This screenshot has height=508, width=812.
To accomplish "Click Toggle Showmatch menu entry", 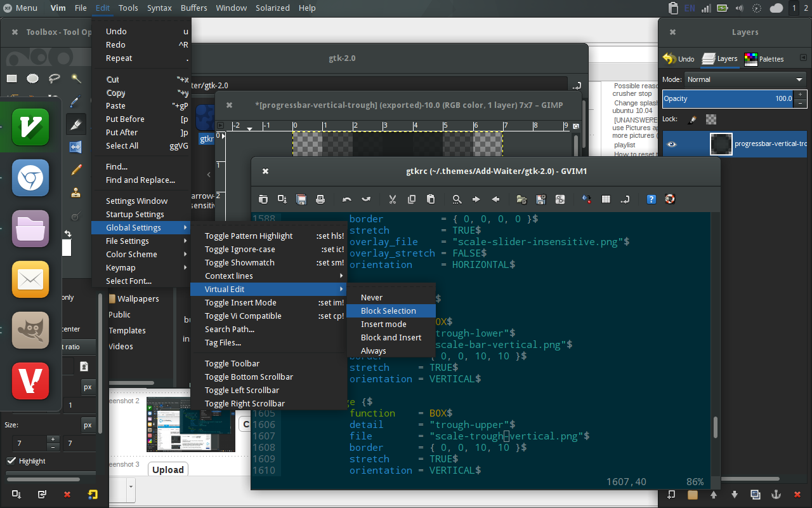I will [x=269, y=262].
